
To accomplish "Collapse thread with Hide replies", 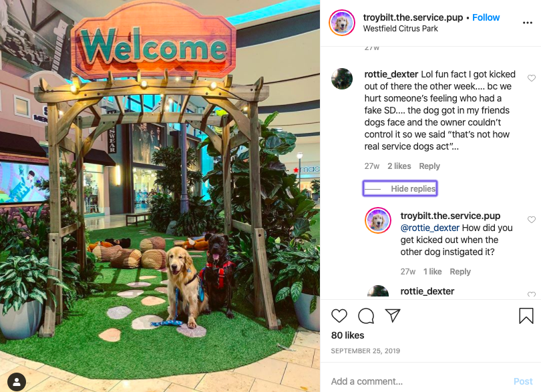I will point(400,189).
